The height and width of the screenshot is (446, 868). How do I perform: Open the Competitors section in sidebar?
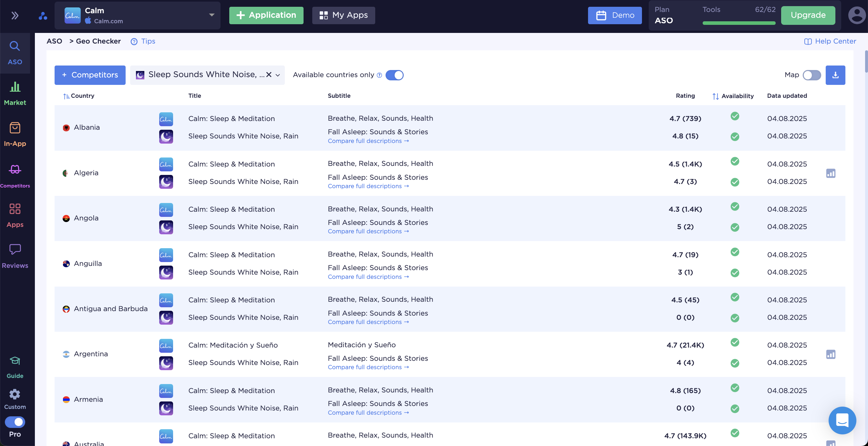(x=15, y=176)
